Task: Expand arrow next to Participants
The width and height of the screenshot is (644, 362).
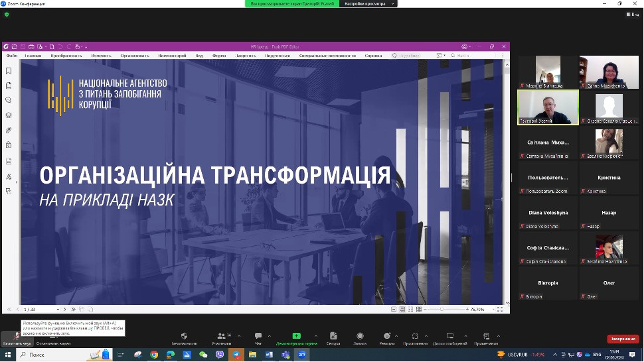Action: click(239, 336)
